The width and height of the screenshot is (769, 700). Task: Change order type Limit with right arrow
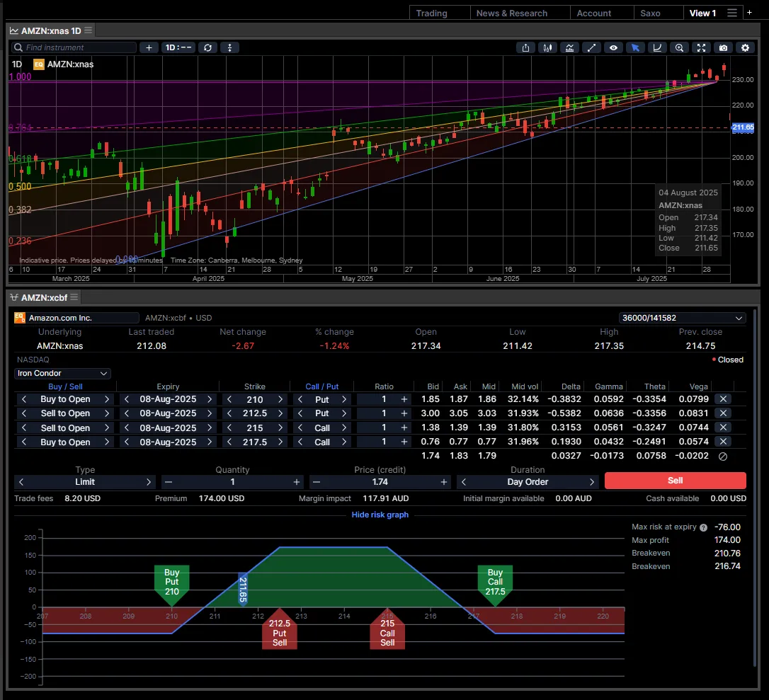(149, 482)
